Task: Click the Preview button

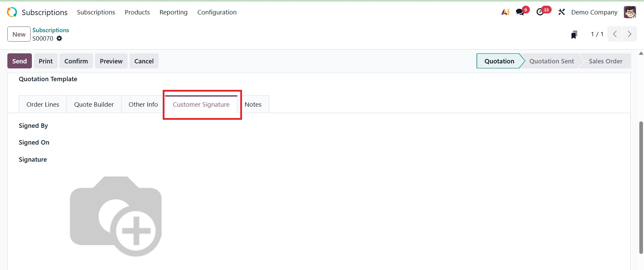Action: pos(111,61)
